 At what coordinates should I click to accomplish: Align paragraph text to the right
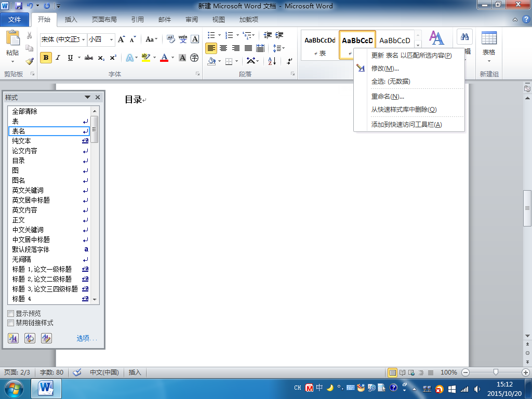(236, 48)
